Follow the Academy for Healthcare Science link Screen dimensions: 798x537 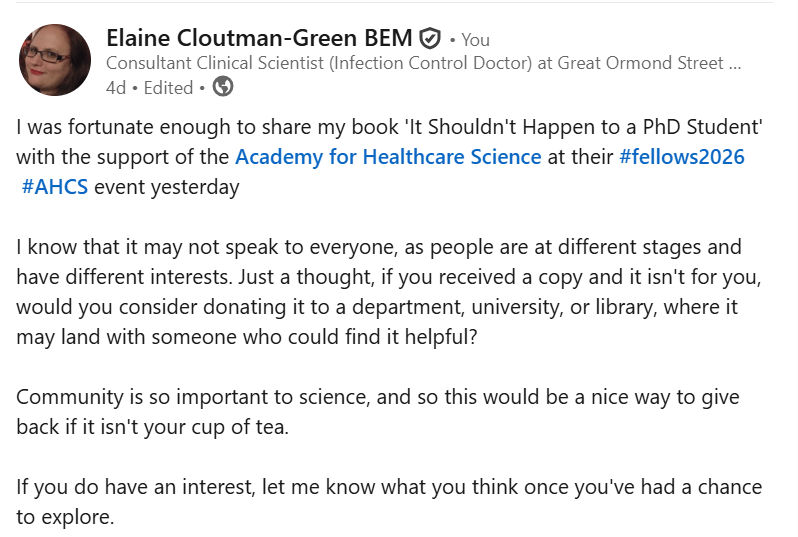388,157
